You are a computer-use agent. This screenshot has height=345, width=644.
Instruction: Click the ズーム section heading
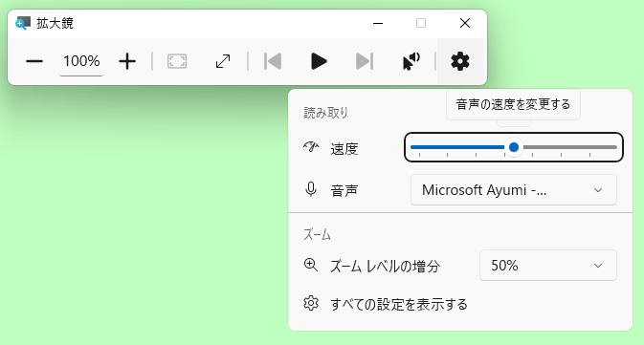pos(317,235)
